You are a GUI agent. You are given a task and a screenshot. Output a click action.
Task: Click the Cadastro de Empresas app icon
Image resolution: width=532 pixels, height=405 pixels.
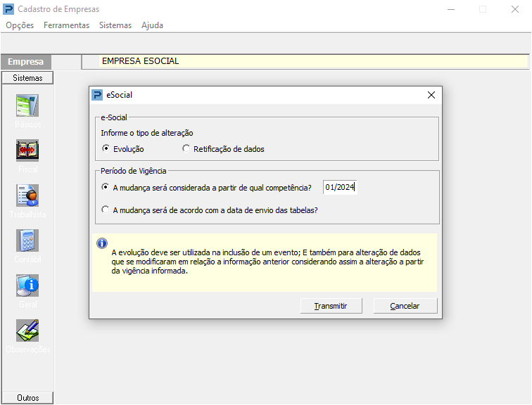click(8, 9)
